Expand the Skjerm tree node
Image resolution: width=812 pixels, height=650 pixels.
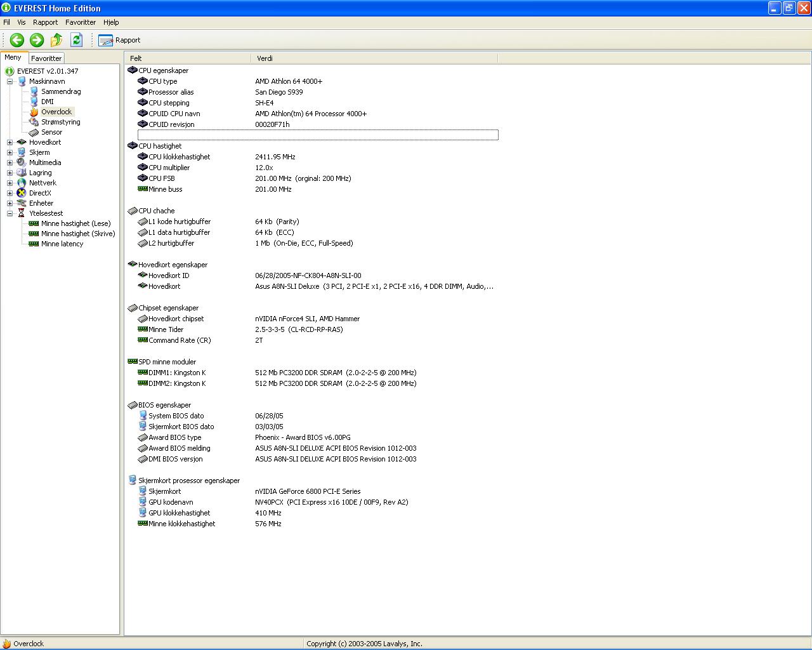pyautogui.click(x=10, y=152)
